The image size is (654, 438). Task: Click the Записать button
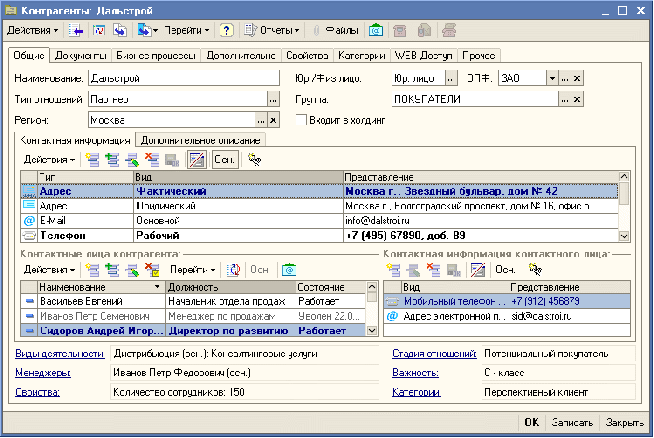572,423
